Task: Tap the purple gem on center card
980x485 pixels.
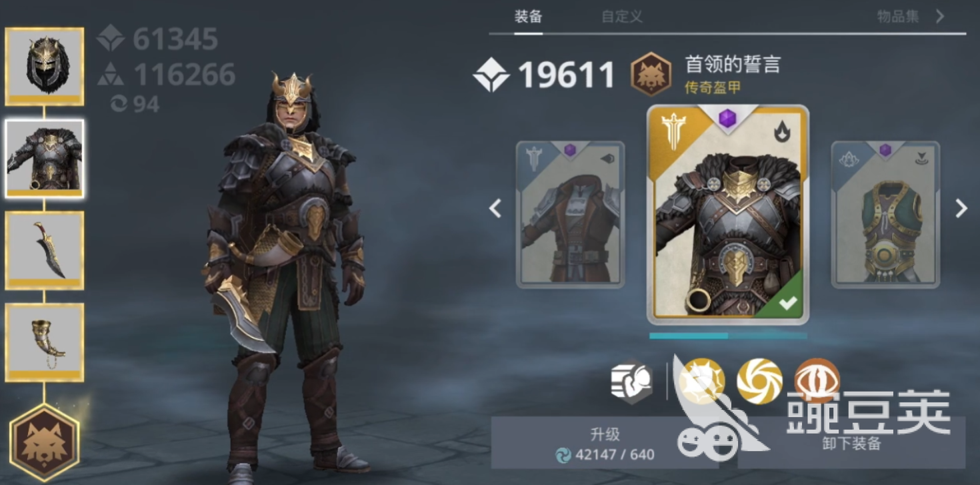Action: coord(727,119)
